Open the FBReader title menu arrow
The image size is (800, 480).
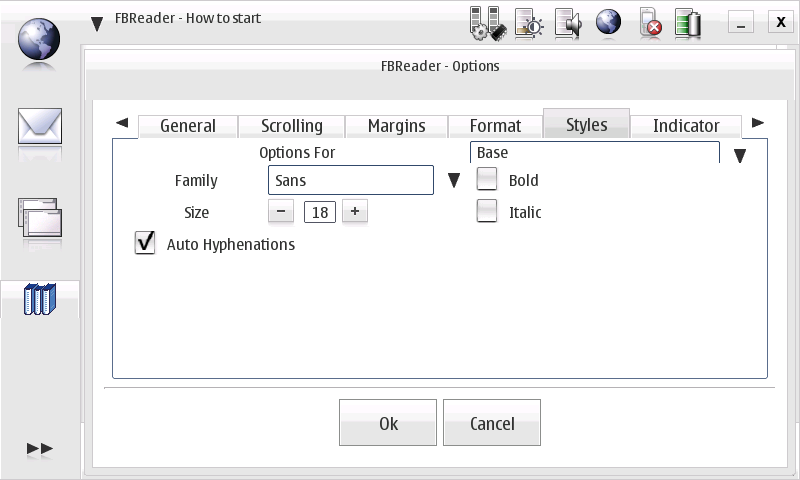tap(97, 23)
